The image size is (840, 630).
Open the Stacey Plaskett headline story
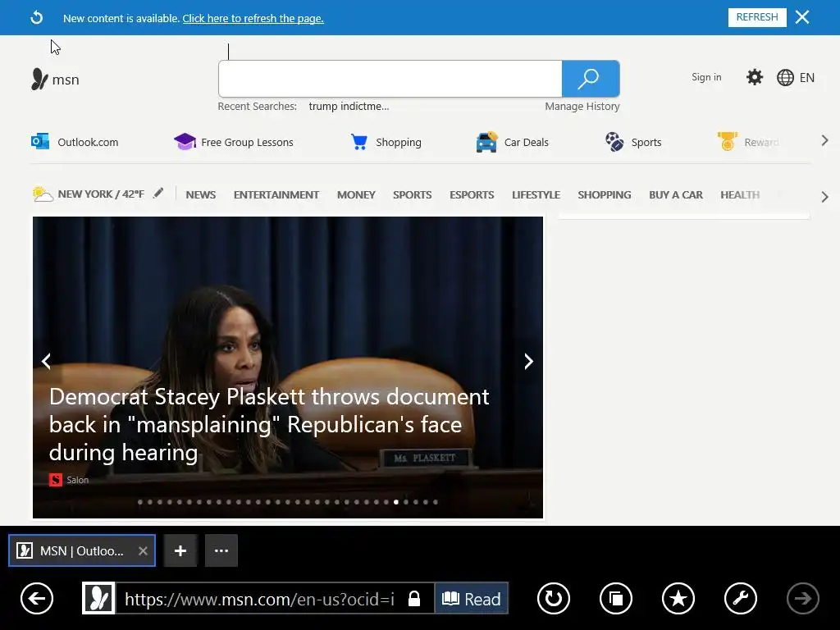tap(269, 424)
